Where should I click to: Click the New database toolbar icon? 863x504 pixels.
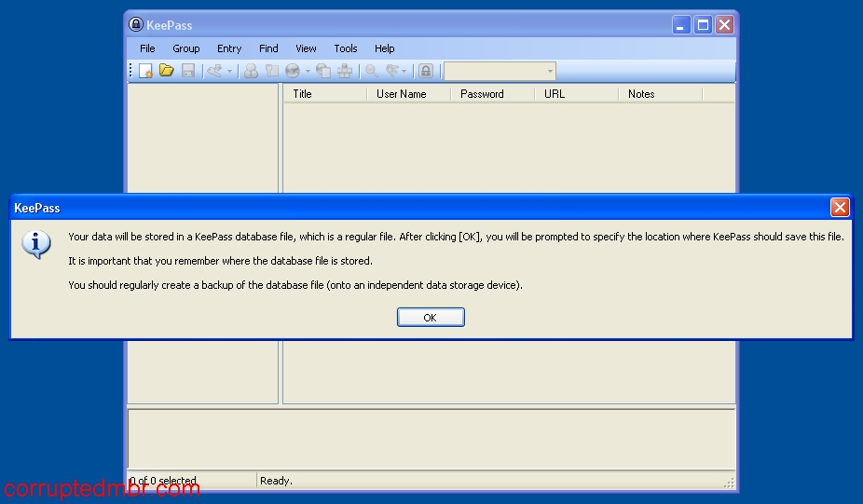(145, 71)
